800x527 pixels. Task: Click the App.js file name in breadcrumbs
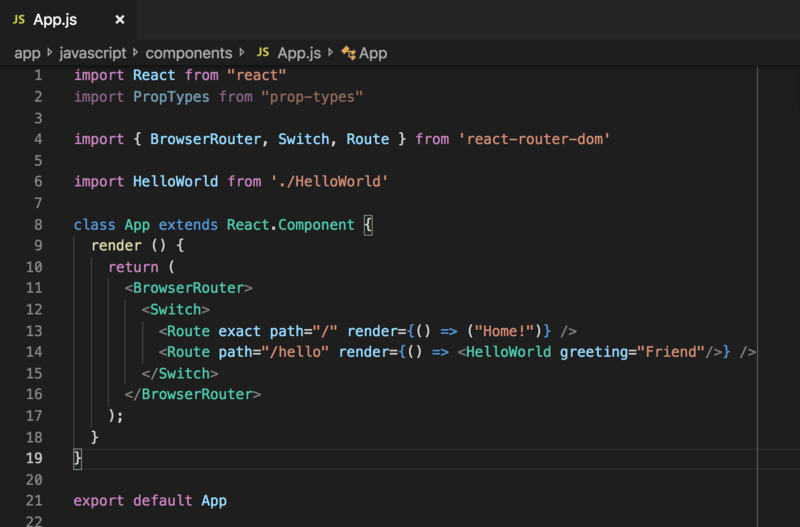[x=299, y=53]
